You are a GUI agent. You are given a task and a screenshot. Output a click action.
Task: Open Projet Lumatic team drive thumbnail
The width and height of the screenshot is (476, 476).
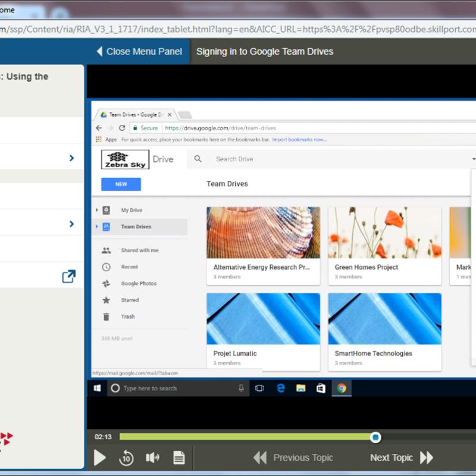263,319
